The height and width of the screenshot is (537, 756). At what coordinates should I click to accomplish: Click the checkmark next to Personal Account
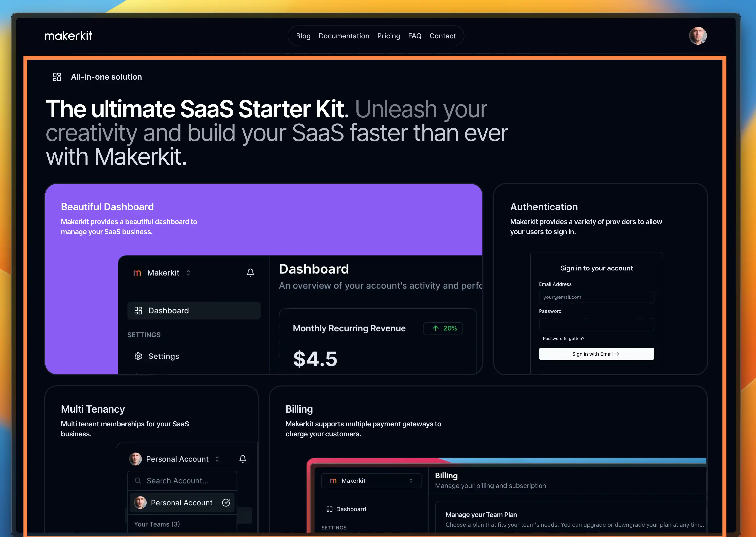(x=226, y=503)
